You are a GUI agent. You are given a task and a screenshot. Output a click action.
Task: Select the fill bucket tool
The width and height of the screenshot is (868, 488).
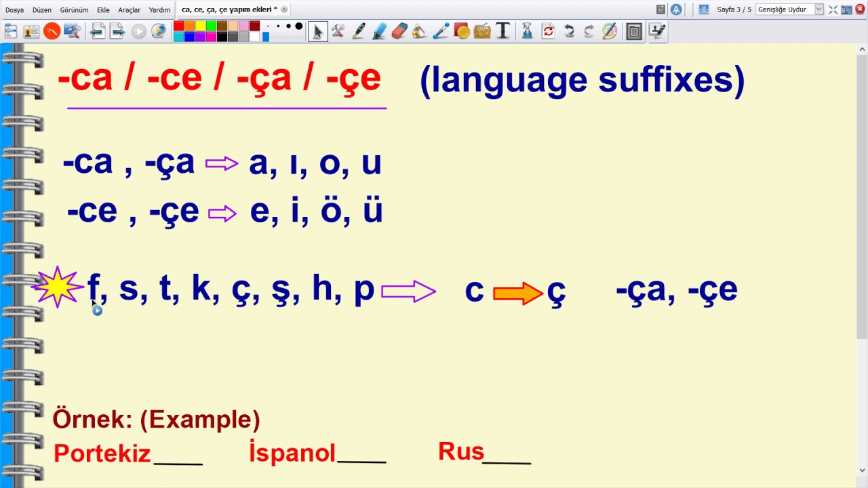coord(420,31)
